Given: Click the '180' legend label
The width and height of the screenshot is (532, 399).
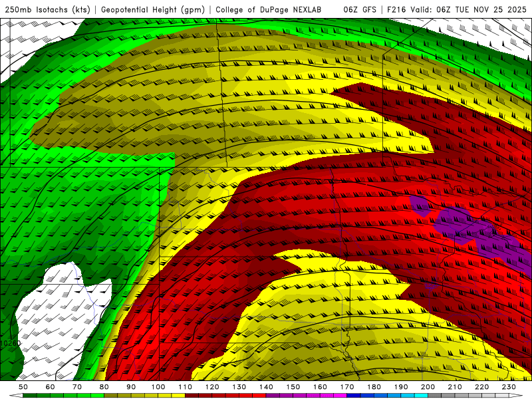Looking at the screenshot, I should [x=374, y=387].
